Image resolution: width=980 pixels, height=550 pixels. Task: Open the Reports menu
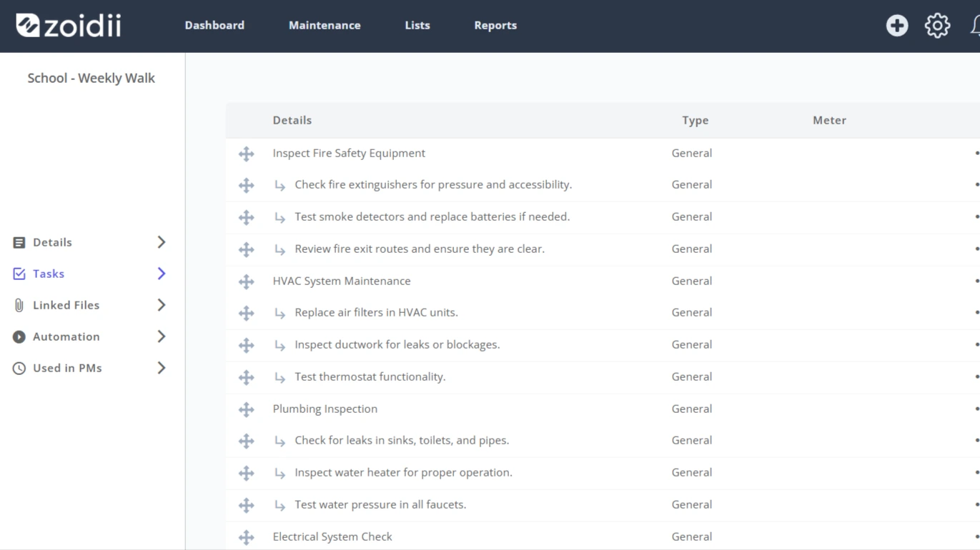[495, 25]
